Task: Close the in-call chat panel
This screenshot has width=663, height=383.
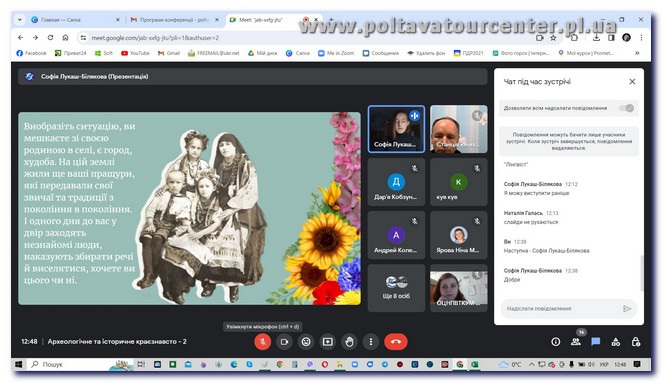Action: click(x=632, y=82)
